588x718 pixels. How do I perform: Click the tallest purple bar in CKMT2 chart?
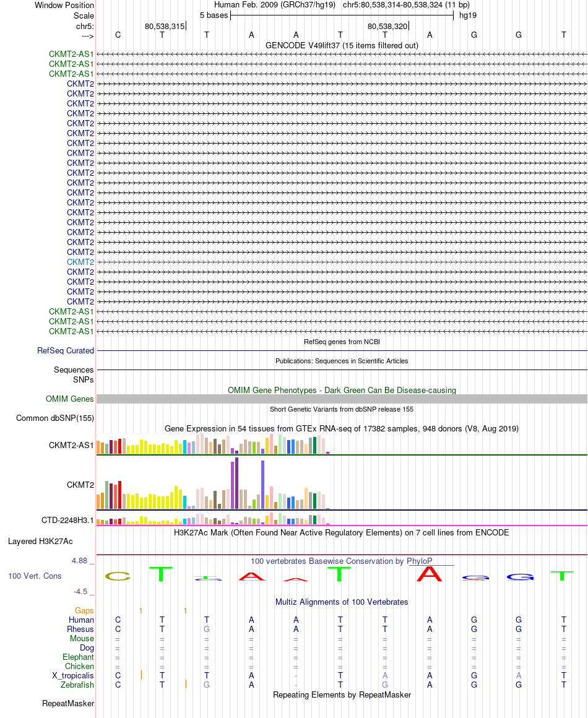[x=236, y=483]
